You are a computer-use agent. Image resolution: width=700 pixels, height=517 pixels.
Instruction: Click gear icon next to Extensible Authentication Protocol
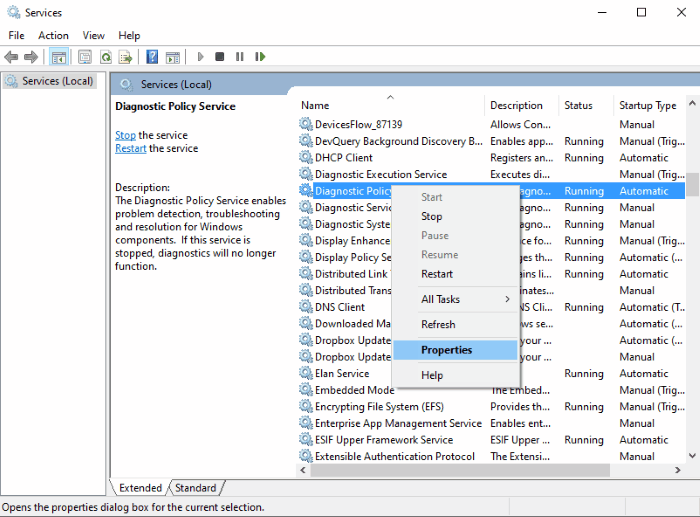pos(305,456)
